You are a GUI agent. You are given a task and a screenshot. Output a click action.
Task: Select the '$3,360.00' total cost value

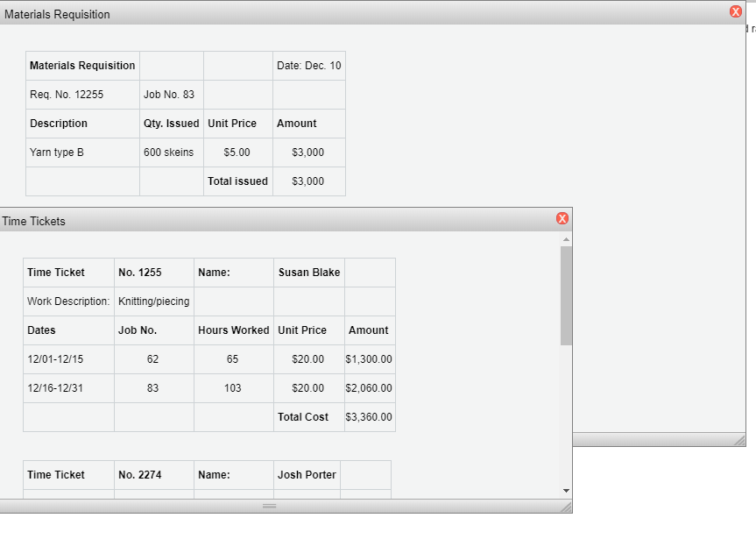(370, 417)
